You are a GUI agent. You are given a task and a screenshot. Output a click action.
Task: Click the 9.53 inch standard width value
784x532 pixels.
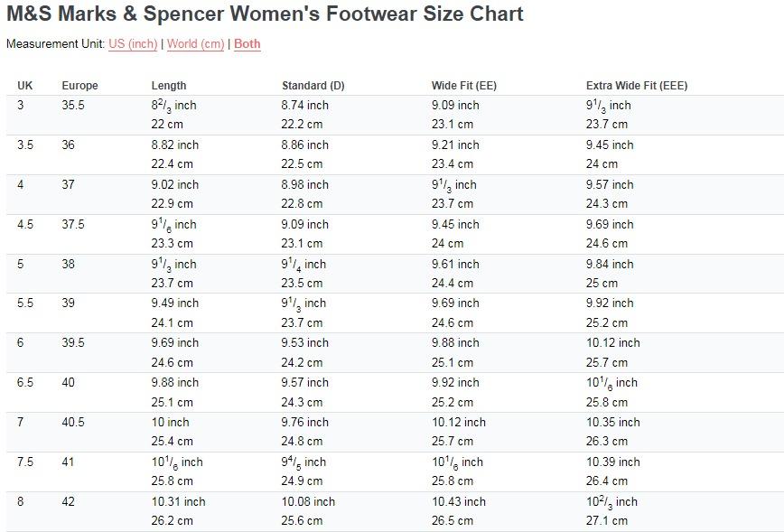pyautogui.click(x=305, y=342)
